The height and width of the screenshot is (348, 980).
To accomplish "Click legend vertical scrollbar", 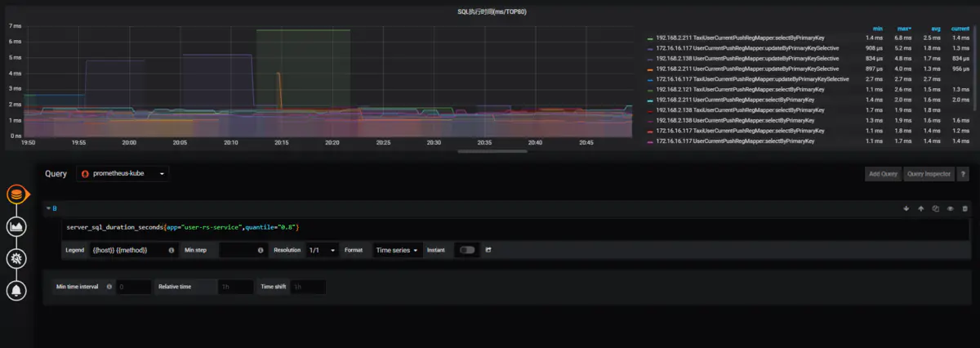I will [976, 69].
